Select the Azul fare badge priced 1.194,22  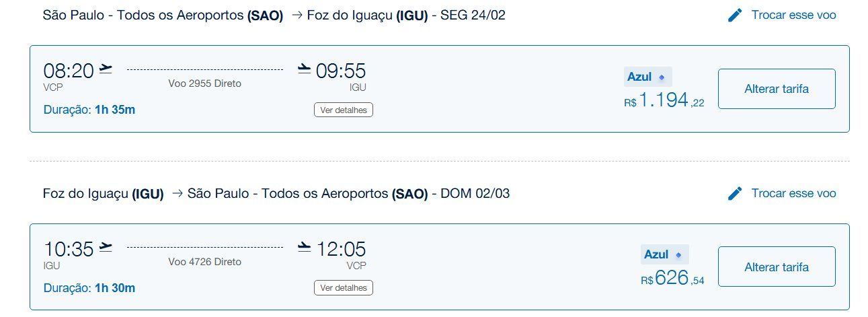648,77
